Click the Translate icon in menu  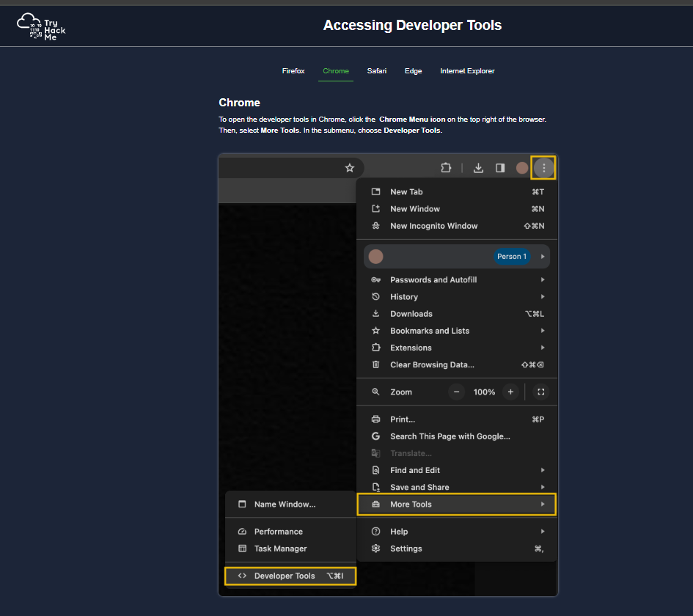click(x=375, y=453)
